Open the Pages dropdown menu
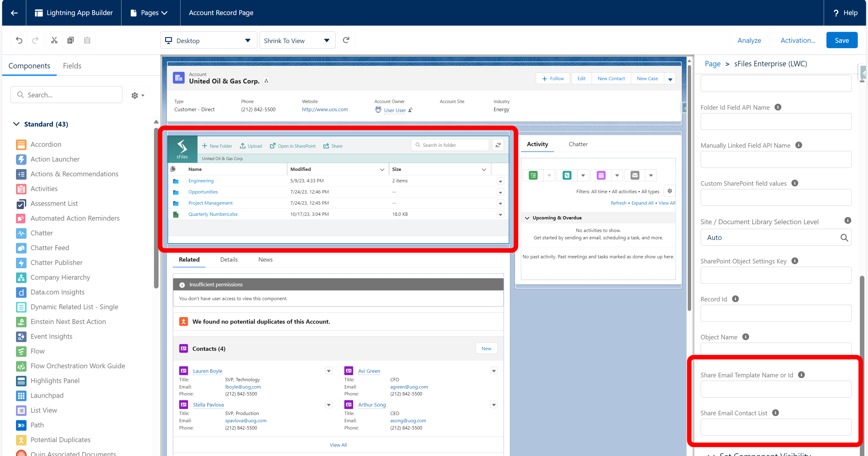This screenshot has height=456, width=868. 149,13
